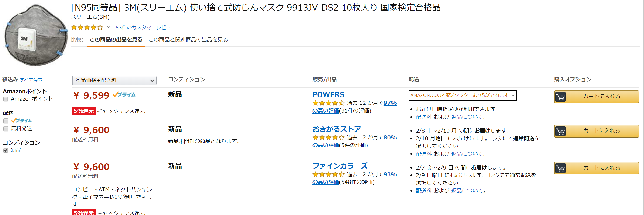Open the 商品価格+配送料 sort dropdown
This screenshot has width=644, height=215.
point(114,80)
